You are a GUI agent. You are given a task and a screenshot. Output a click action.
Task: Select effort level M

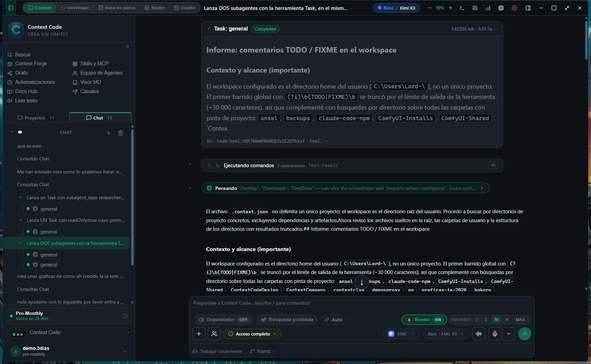pos(496,320)
